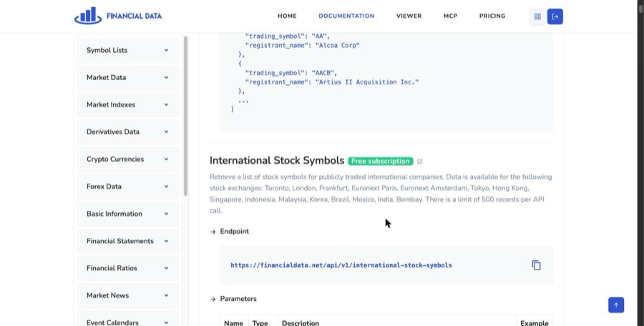The height and width of the screenshot is (326, 644).
Task: Click the Endpoint section label
Action: click(235, 232)
